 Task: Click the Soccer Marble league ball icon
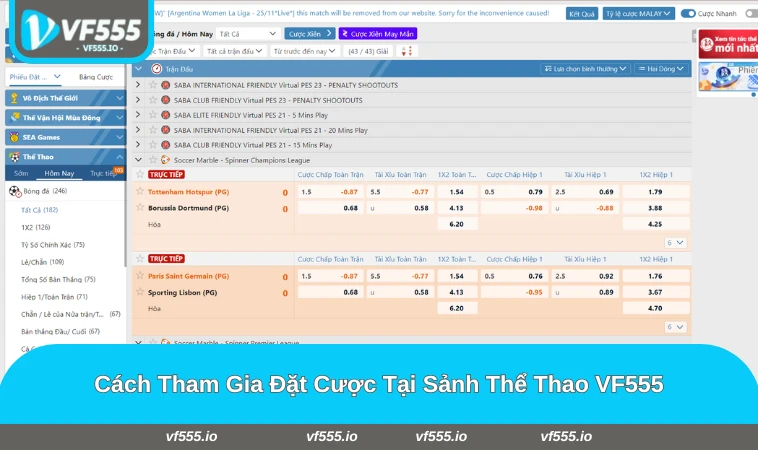pyautogui.click(x=165, y=160)
